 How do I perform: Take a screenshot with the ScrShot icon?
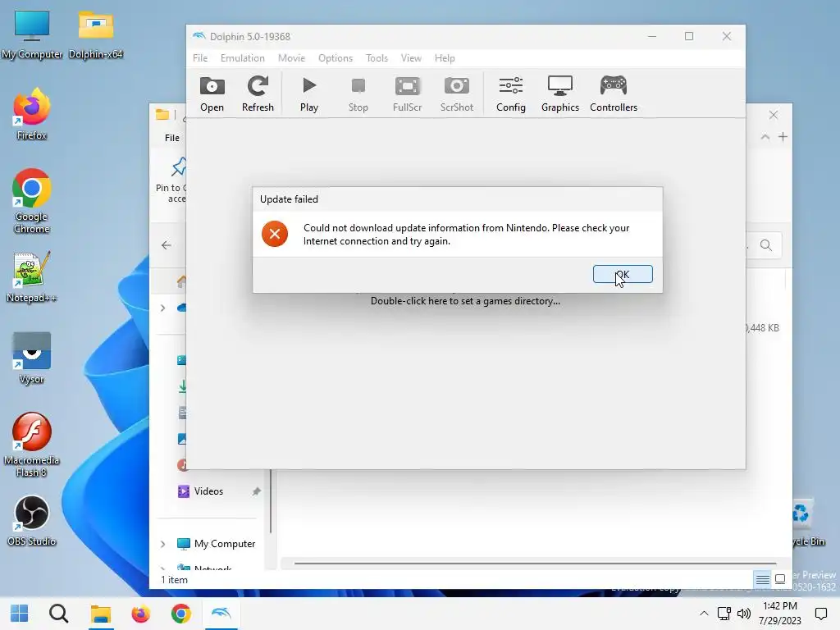point(456,94)
